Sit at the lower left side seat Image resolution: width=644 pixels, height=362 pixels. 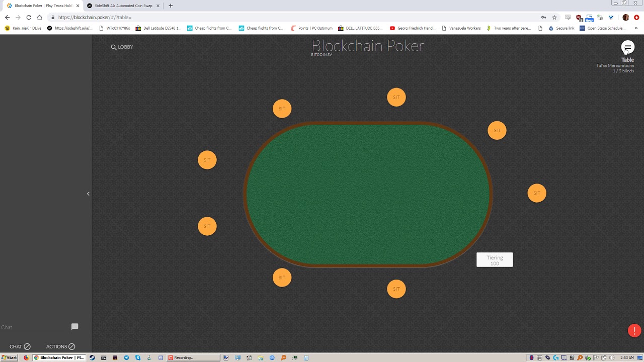click(207, 226)
